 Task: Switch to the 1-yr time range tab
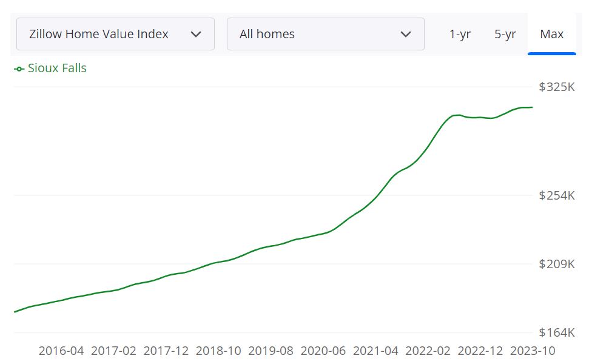coord(460,34)
